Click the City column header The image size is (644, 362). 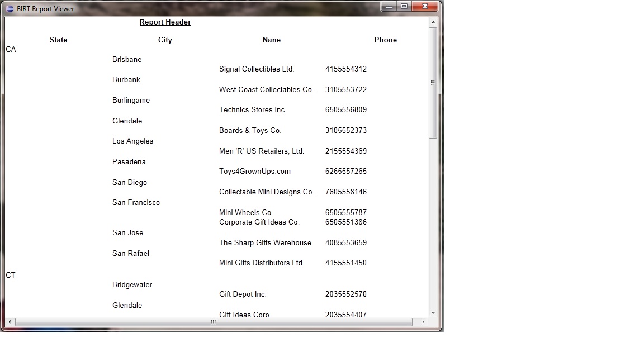[x=165, y=40]
